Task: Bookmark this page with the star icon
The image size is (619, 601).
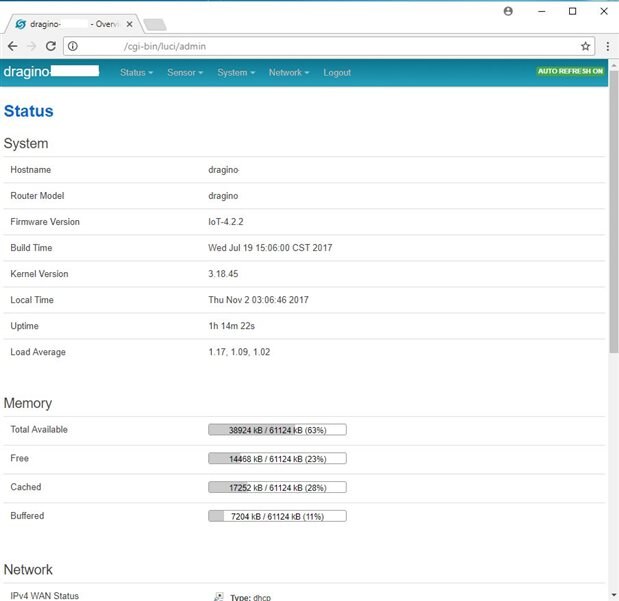Action: [x=585, y=46]
